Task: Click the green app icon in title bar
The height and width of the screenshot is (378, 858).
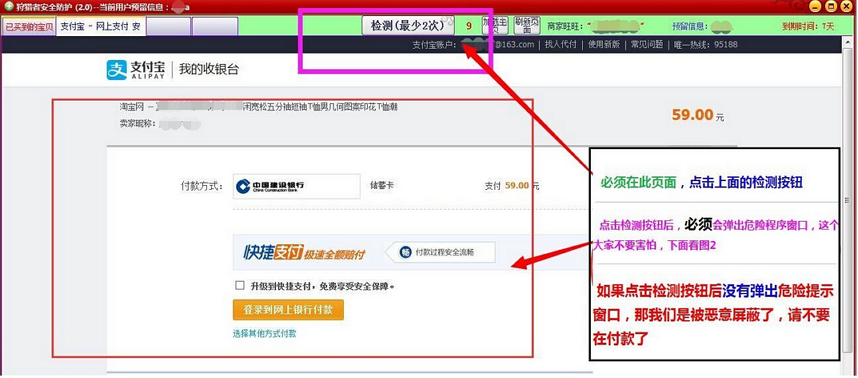Action: pyautogui.click(x=9, y=6)
